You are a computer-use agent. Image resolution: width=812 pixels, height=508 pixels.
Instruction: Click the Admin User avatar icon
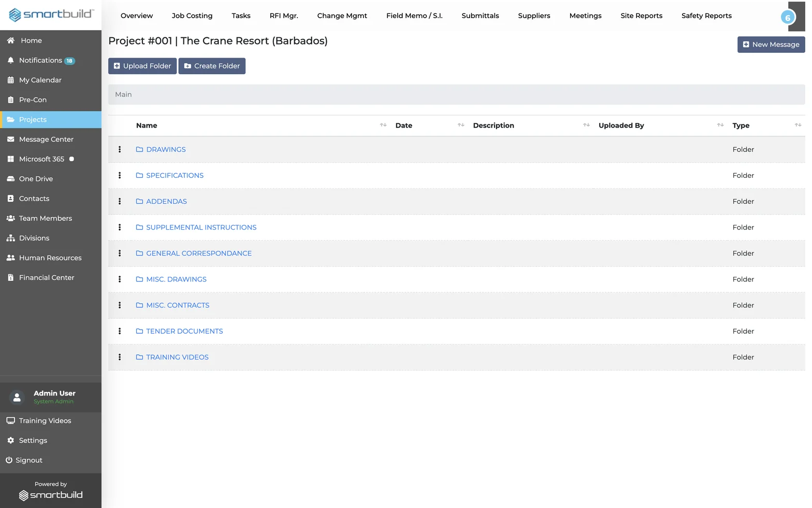(17, 397)
